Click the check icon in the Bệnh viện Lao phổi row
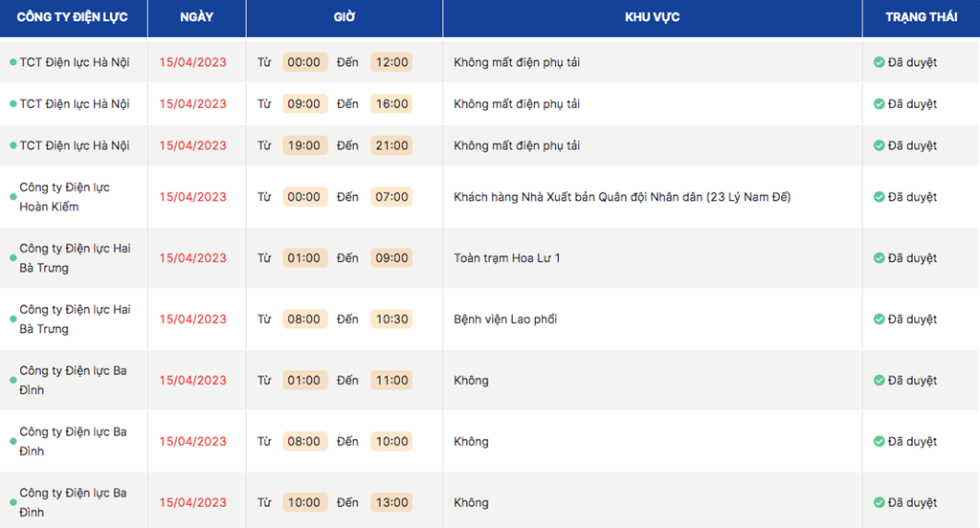 point(879,319)
